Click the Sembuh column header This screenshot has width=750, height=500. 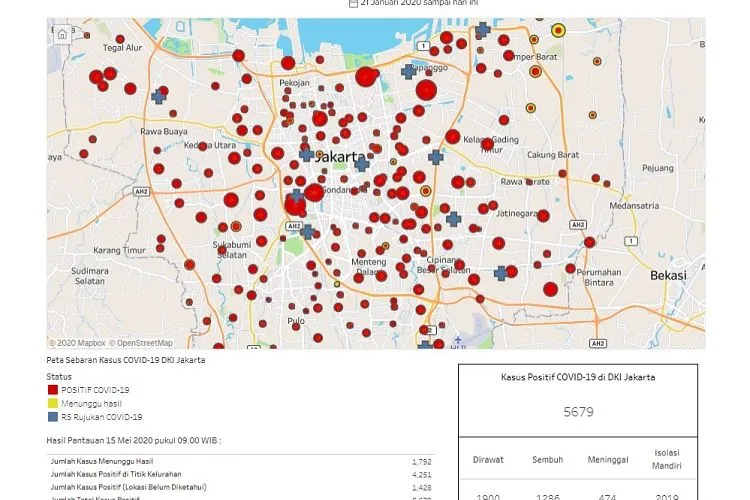(x=548, y=459)
